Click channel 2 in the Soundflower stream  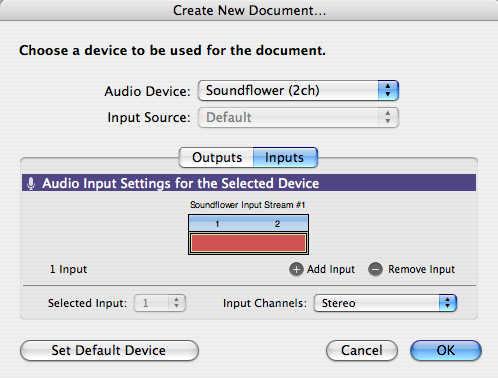tap(277, 224)
